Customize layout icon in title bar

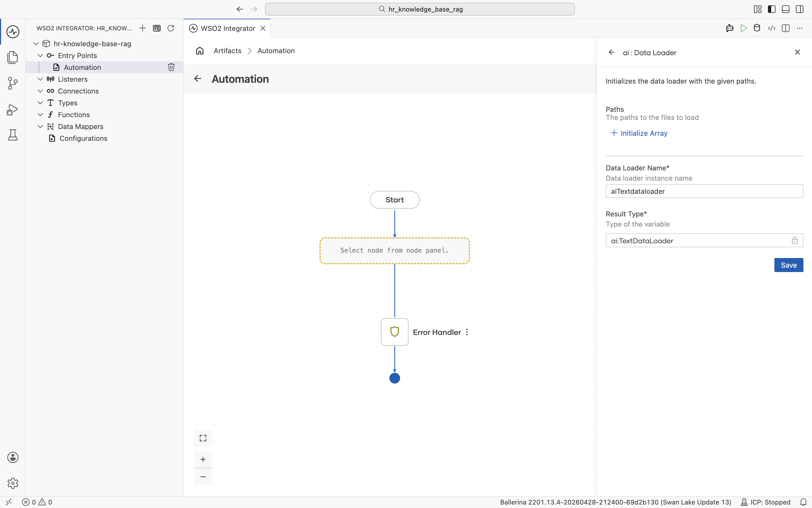[758, 9]
